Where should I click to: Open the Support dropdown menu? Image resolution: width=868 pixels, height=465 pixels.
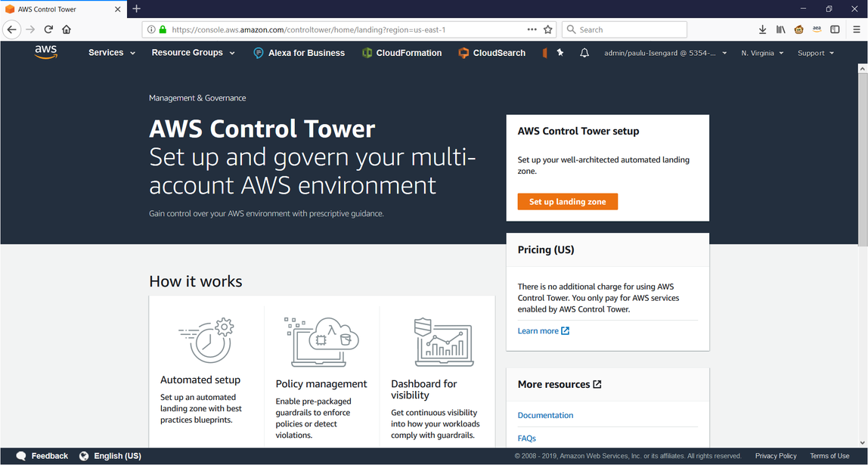[815, 53]
